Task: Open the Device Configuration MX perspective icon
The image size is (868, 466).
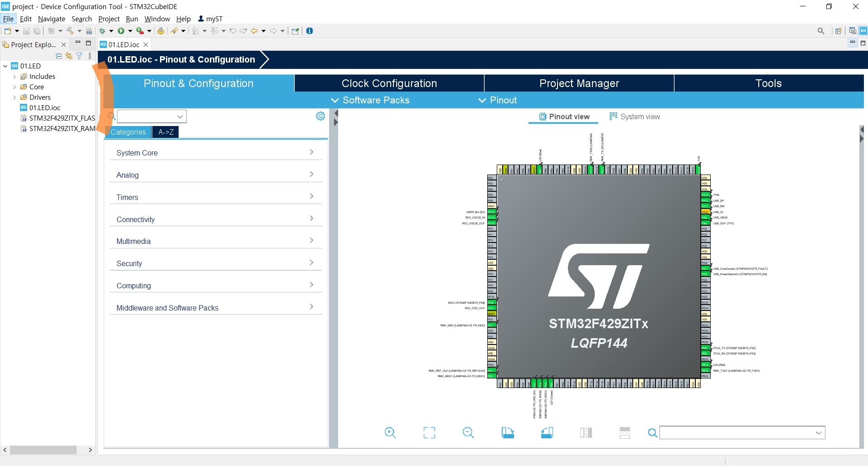Action: tap(863, 31)
